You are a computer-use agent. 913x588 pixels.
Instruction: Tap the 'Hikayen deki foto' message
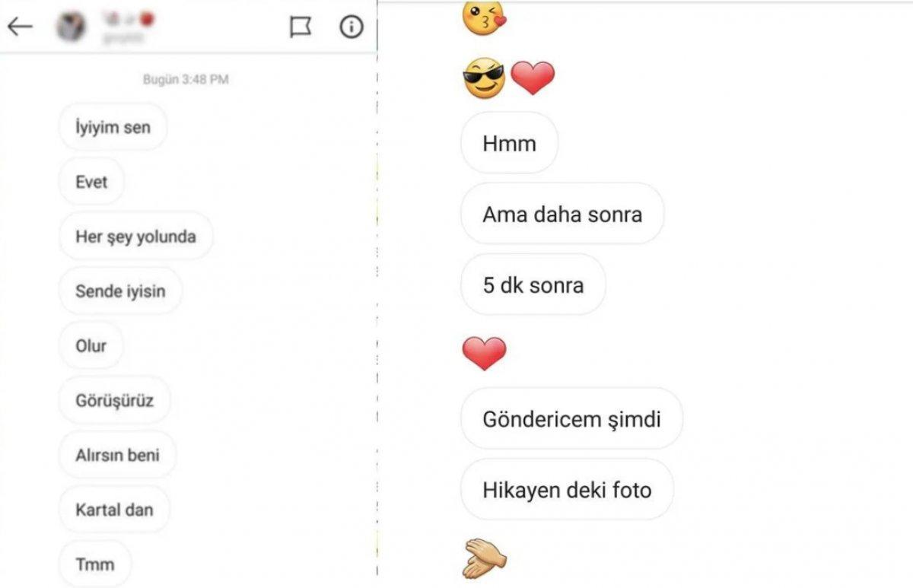coord(567,491)
